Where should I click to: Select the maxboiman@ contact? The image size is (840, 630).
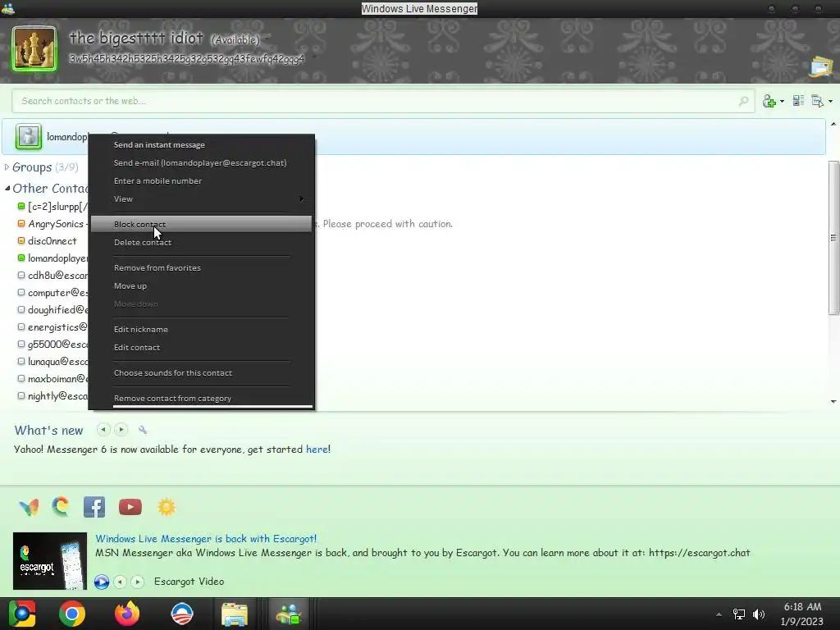[x=53, y=379]
